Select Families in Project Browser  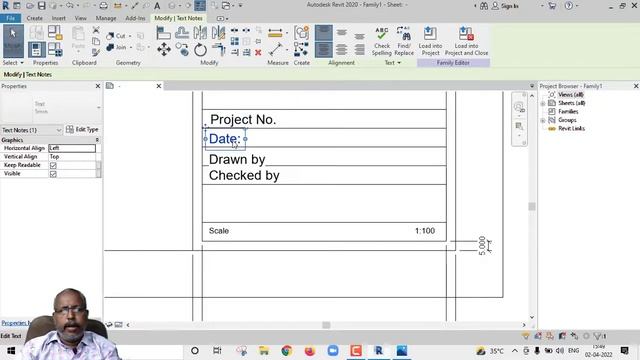point(568,111)
